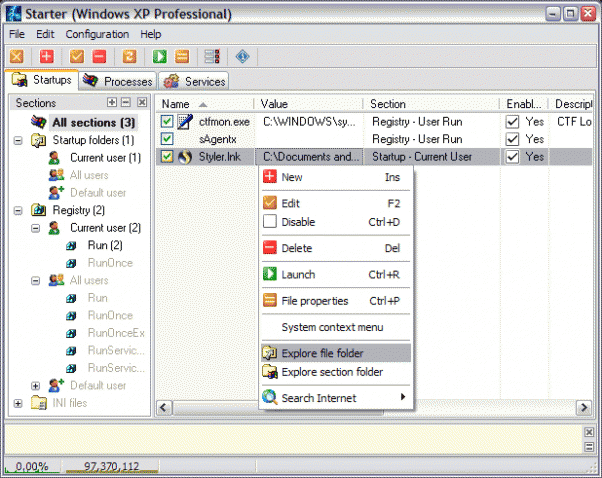Uncheck the ctfmon.exe startup checkbox
Screen dimensions: 602x478
point(167,122)
